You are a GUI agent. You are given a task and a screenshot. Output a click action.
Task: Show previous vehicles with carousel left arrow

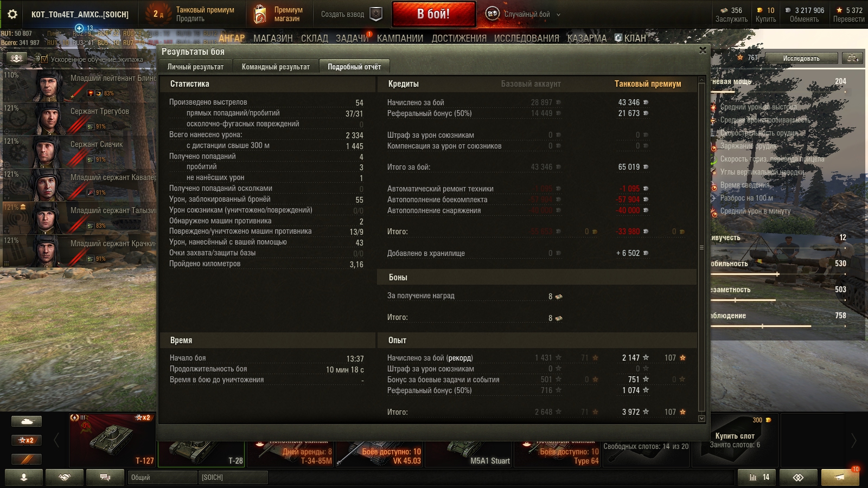coord(56,440)
